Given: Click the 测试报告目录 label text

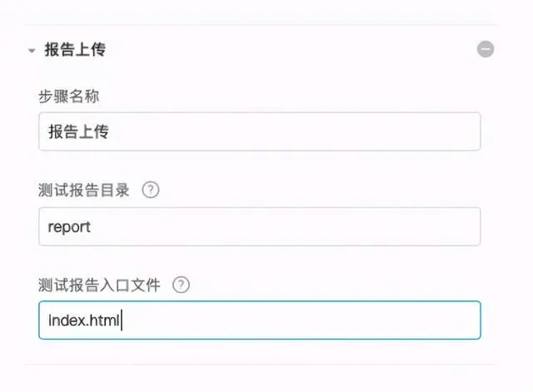Looking at the screenshot, I should (x=84, y=190).
